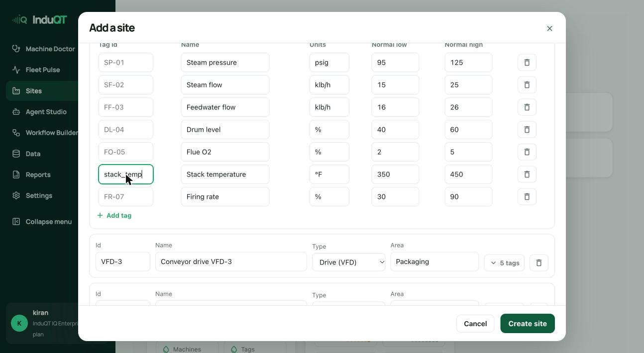Edit the Firing rate name field
This screenshot has width=644, height=353.
tap(225, 197)
